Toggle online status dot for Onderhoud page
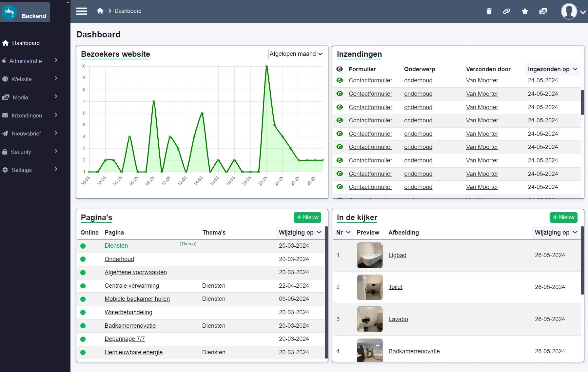This screenshot has height=372, width=588. 83,259
